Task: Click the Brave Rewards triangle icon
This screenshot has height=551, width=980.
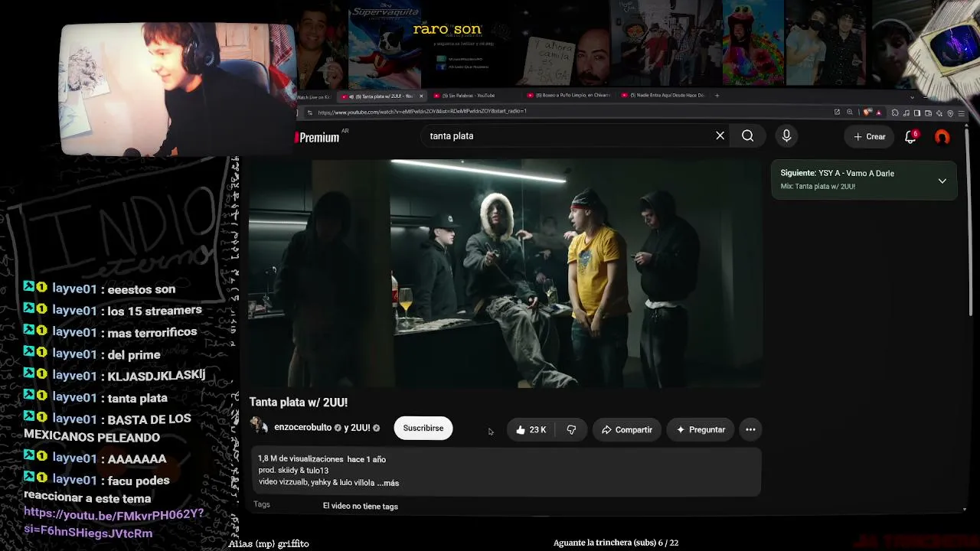Action: [878, 112]
